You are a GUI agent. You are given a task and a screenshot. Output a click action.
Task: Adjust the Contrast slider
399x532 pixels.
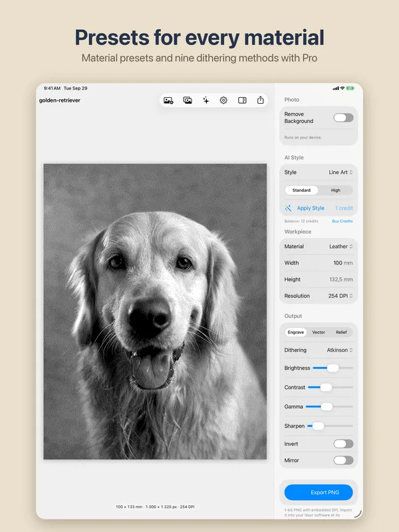coord(330,387)
